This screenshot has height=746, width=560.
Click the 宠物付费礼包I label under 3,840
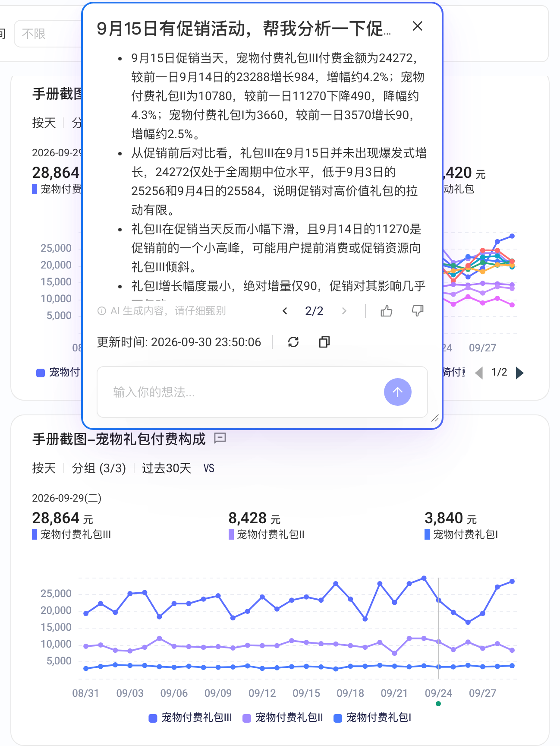tap(466, 534)
